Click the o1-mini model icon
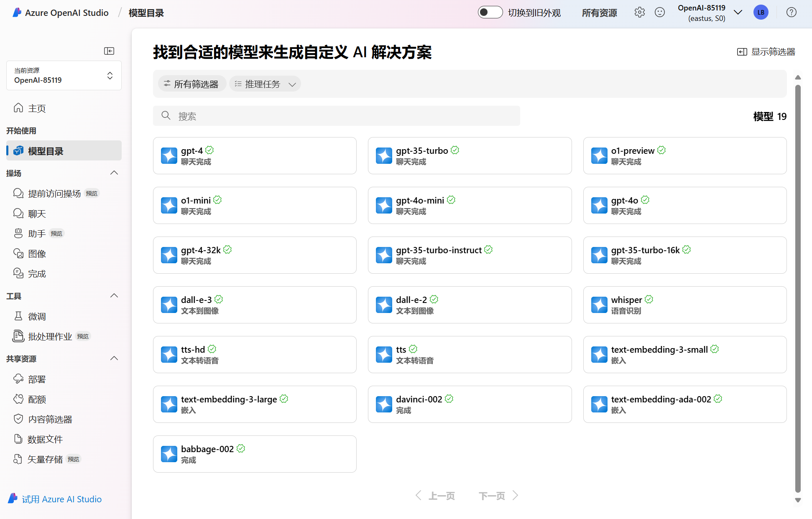 169,205
